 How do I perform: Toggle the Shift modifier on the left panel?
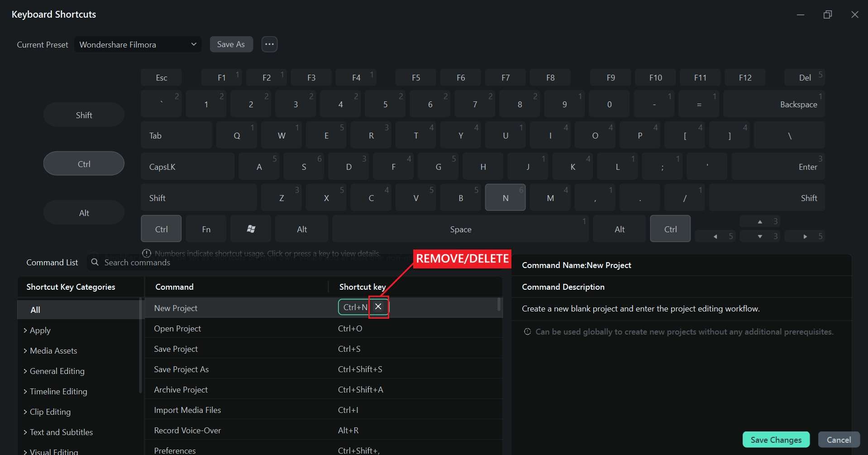84,115
